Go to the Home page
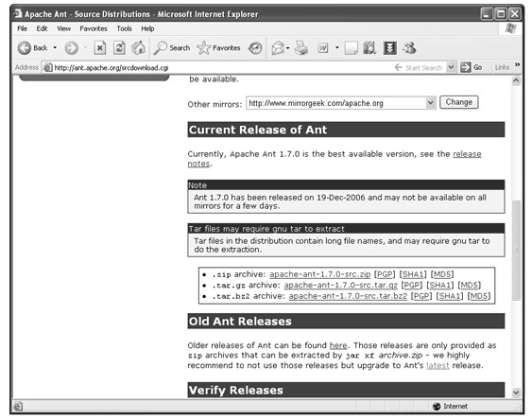Viewport: 532px width, 419px height. [x=138, y=48]
